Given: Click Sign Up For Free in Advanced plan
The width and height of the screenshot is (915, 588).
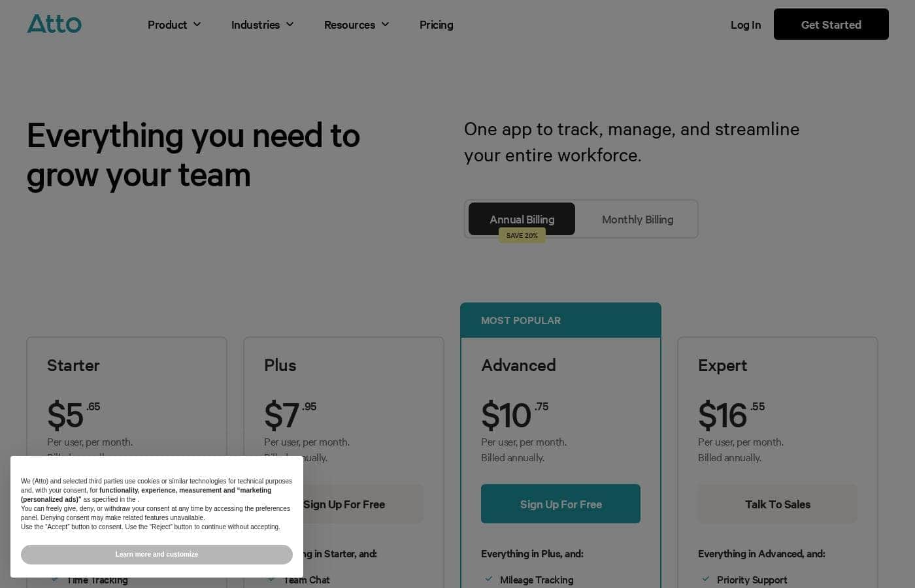Looking at the screenshot, I should click(x=561, y=504).
